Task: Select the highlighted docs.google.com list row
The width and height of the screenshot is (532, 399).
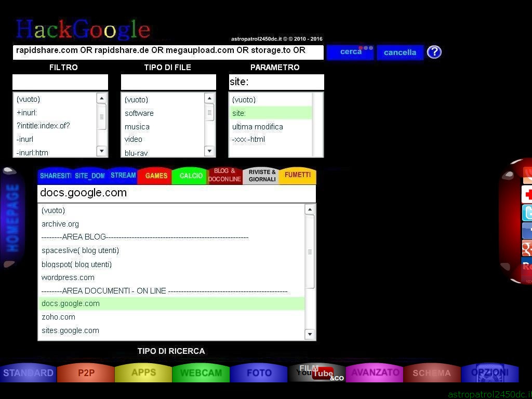Action: click(171, 303)
